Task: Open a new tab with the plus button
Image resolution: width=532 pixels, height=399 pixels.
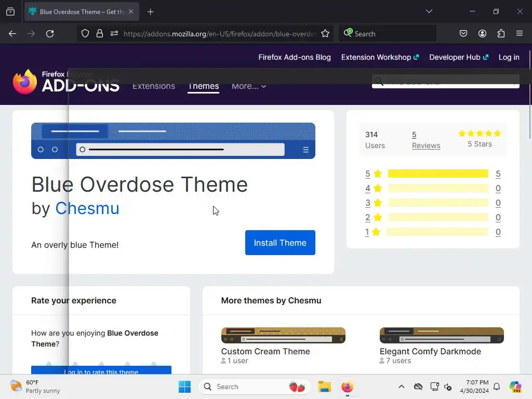Action: click(x=150, y=12)
